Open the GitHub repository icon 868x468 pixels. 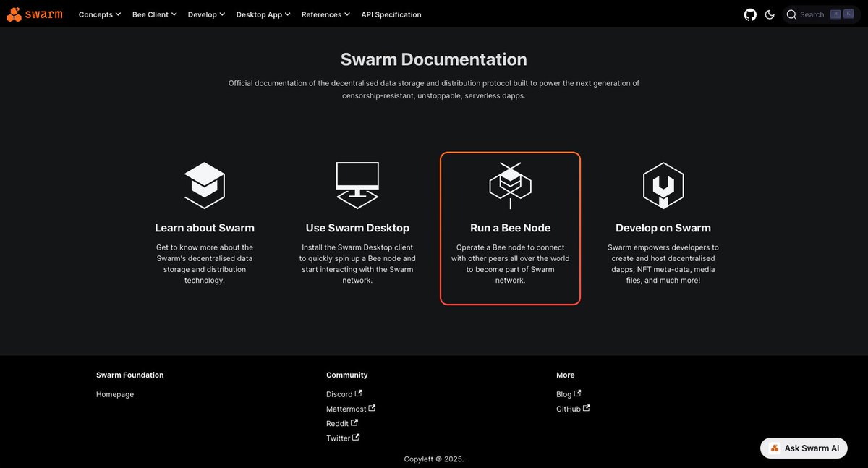(x=750, y=14)
